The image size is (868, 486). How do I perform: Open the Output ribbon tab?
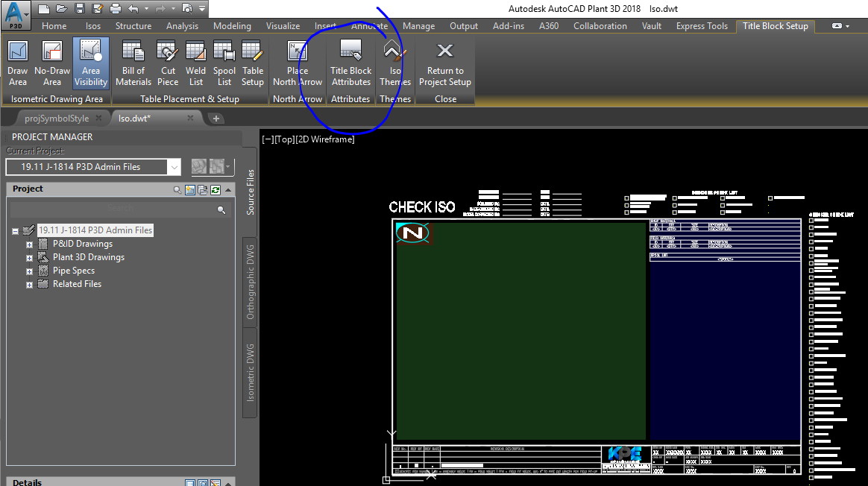[x=464, y=26]
